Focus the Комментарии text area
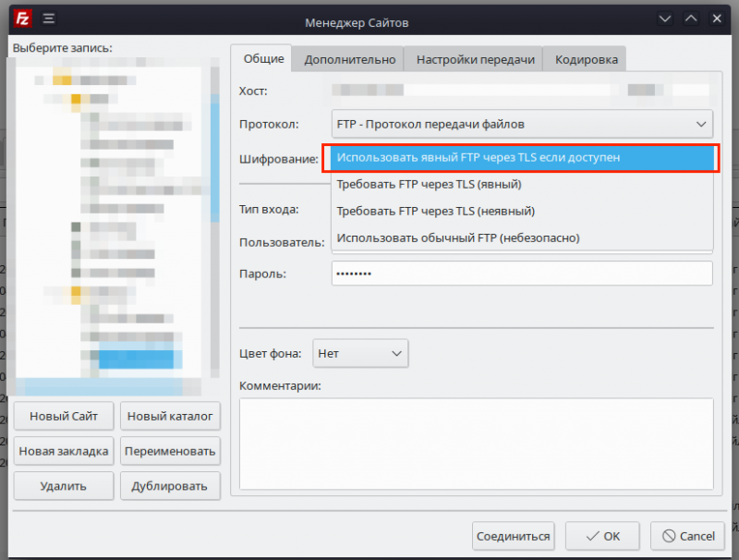 tap(476, 444)
